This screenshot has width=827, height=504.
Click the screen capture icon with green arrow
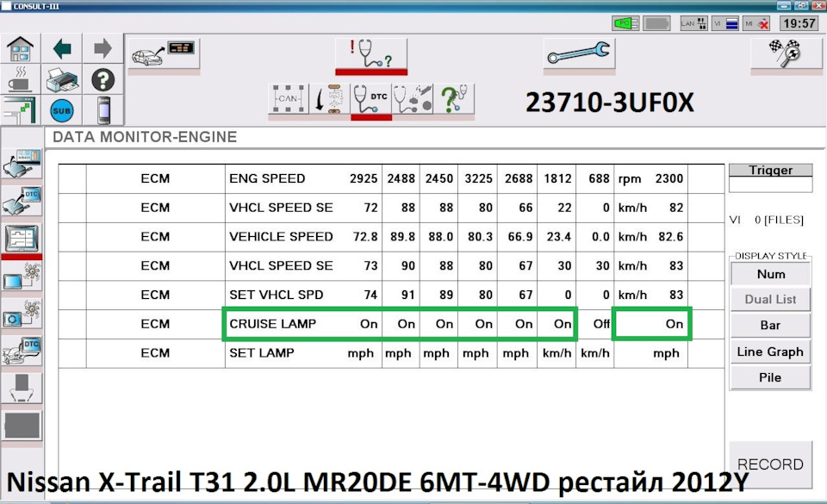tap(21, 110)
